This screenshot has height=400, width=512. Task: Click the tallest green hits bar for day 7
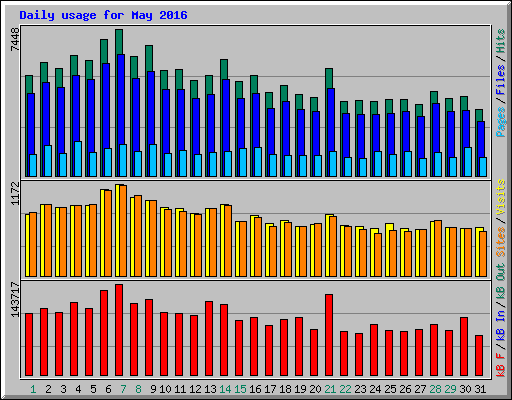coord(119,42)
